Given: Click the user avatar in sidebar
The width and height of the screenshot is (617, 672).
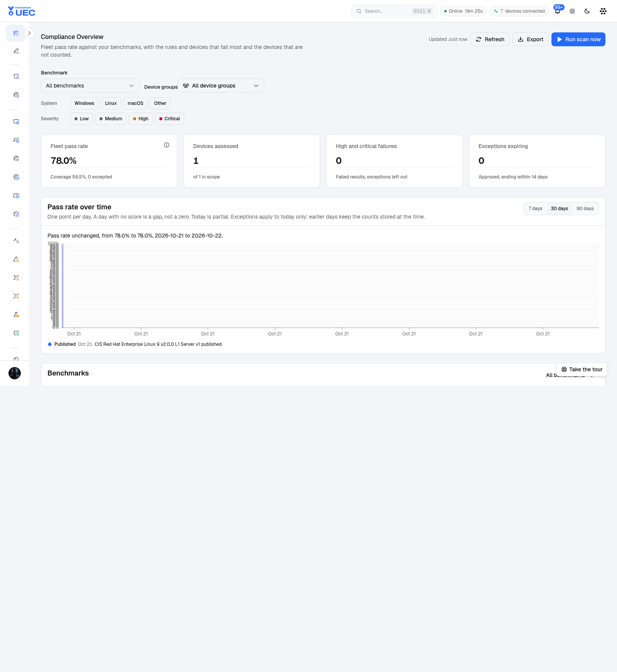Looking at the screenshot, I should (15, 373).
